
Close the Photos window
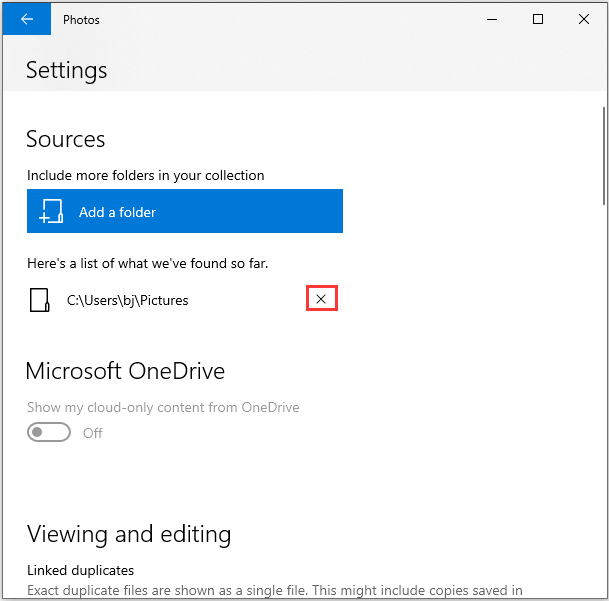[584, 19]
